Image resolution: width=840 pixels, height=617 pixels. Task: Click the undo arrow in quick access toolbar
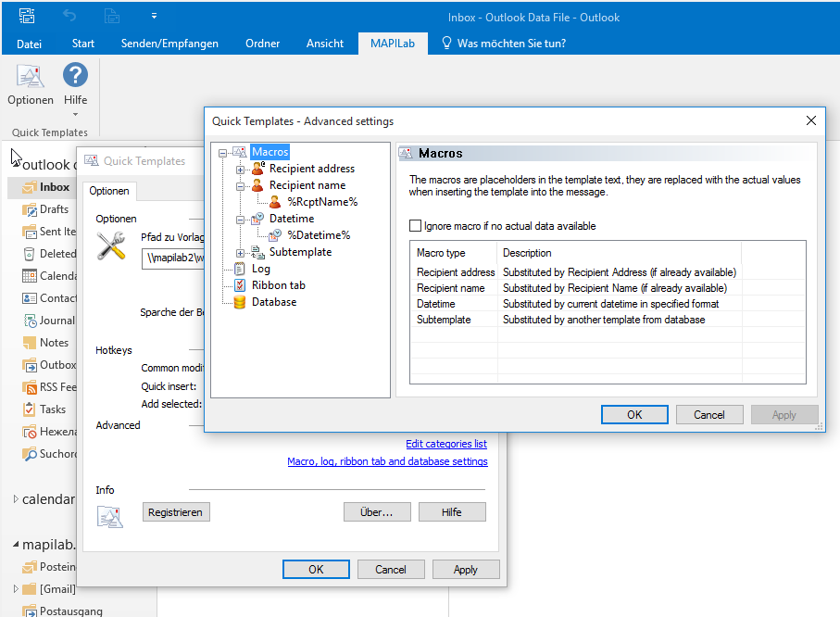point(69,16)
